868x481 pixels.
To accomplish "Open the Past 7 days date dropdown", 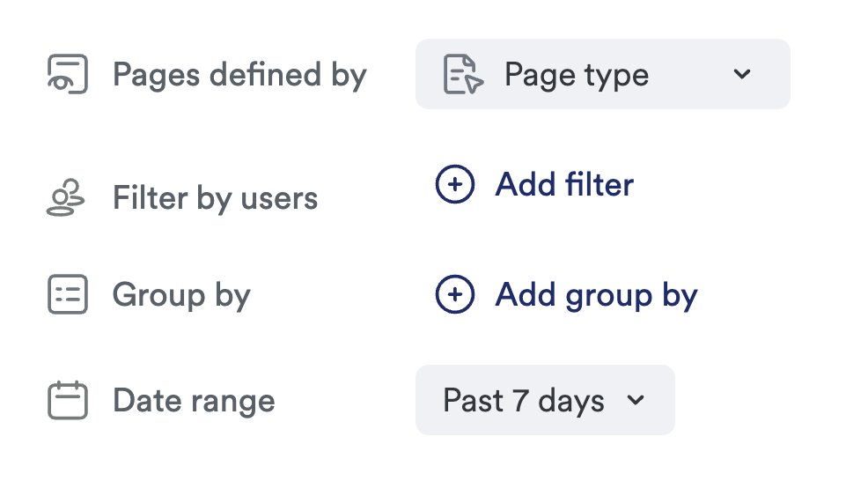I will tap(544, 401).
